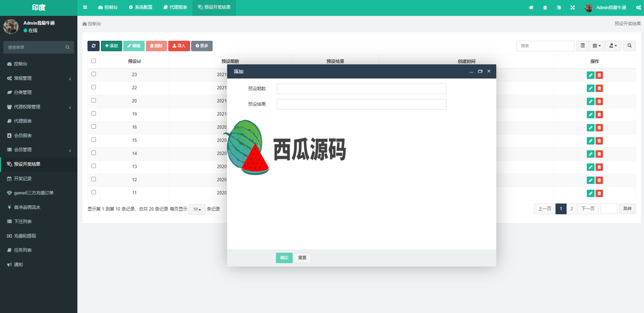Image resolution: width=644 pixels, height=313 pixels.
Task: Click the 跳转 jump button
Action: (x=628, y=209)
